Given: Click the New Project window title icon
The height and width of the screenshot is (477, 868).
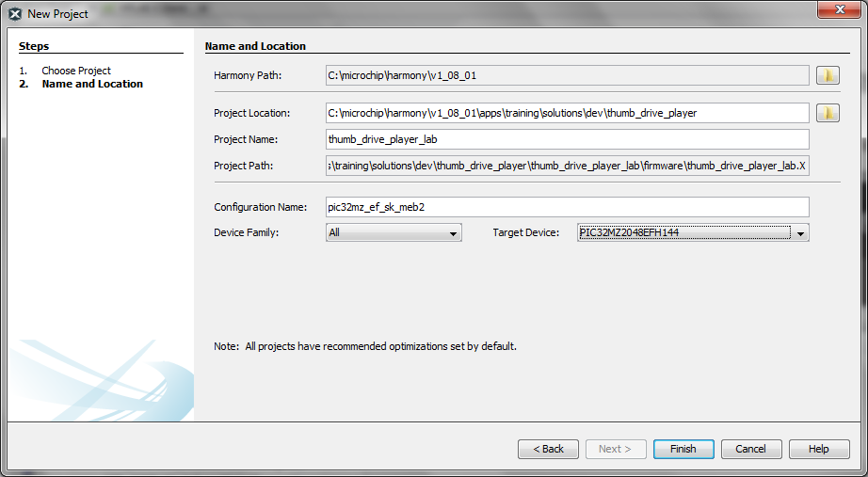Looking at the screenshot, I should [x=14, y=14].
